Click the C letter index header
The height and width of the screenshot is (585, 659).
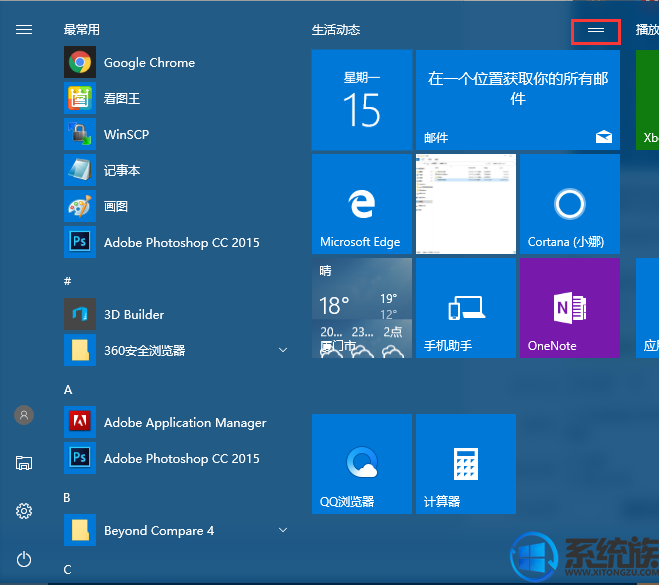point(67,569)
